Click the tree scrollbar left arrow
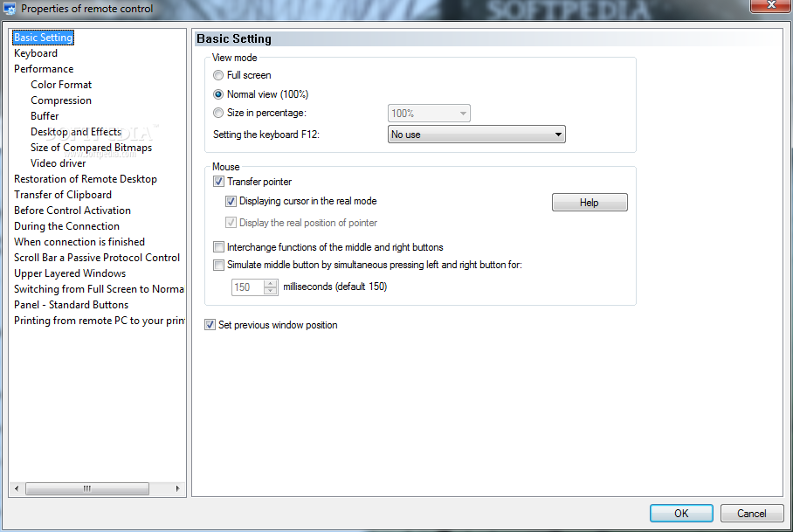Image resolution: width=793 pixels, height=532 pixels. (17, 488)
